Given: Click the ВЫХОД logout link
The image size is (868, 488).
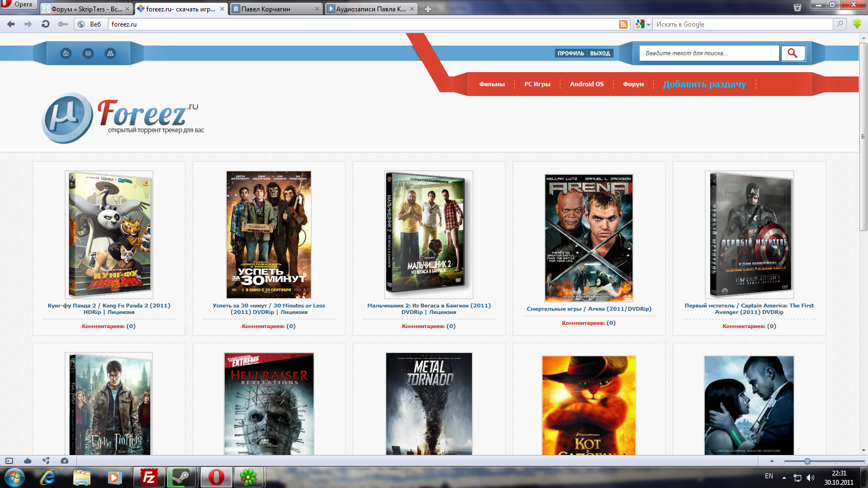Looking at the screenshot, I should click(x=600, y=53).
